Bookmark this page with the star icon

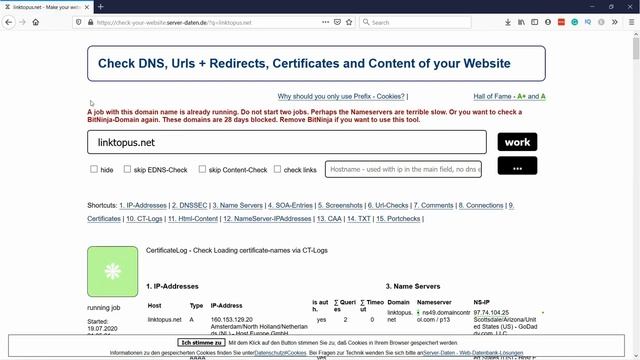(349, 22)
